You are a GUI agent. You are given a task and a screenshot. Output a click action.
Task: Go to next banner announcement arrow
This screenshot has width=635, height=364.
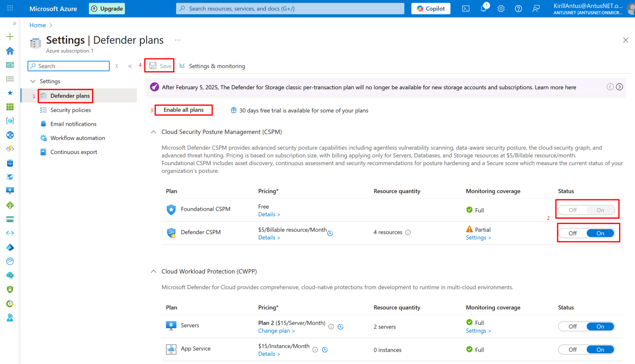point(619,87)
